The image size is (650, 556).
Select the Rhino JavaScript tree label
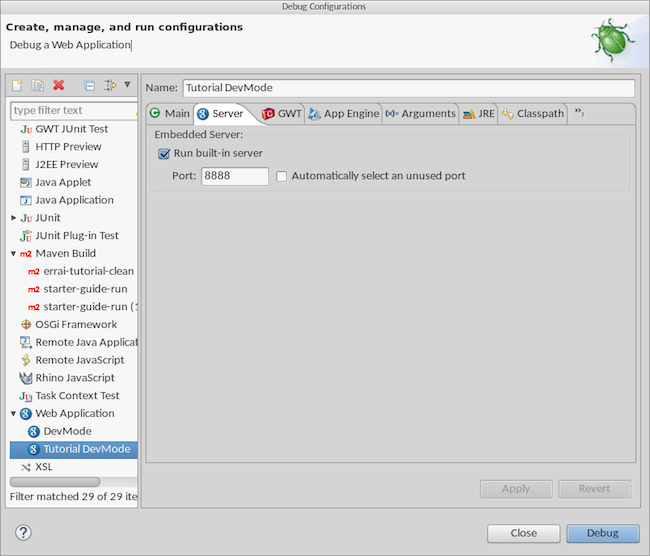coord(75,378)
